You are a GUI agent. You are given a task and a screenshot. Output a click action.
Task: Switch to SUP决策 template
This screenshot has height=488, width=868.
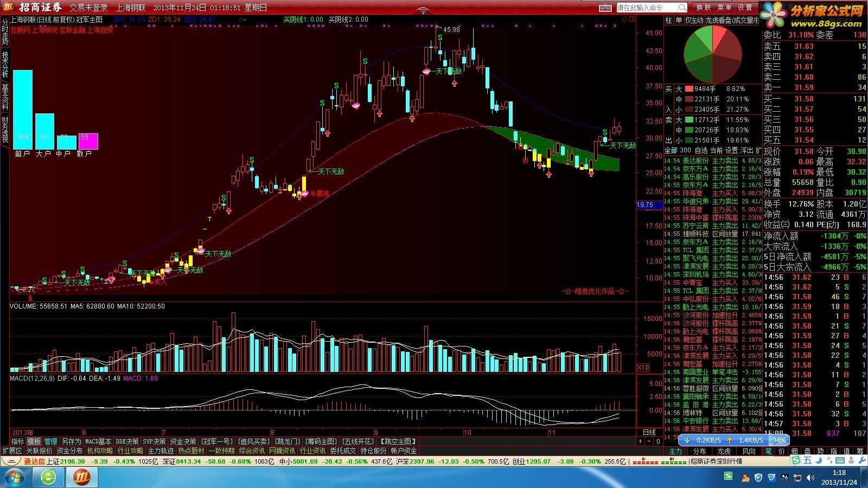tap(155, 441)
